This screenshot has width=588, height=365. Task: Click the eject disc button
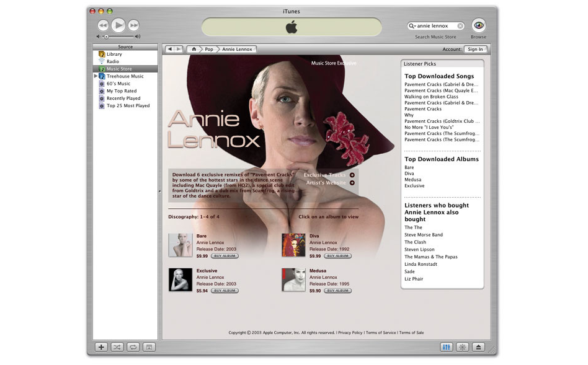pos(478,348)
